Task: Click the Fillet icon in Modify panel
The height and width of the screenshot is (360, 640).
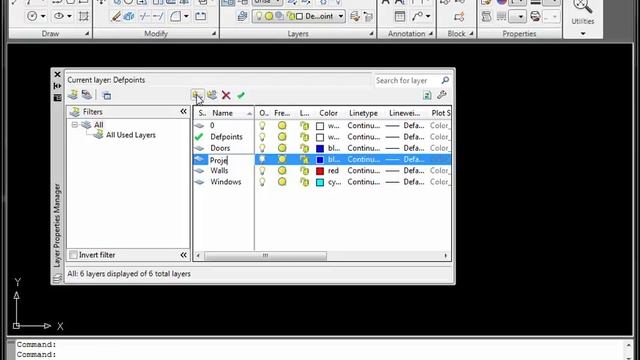Action: tap(176, 16)
